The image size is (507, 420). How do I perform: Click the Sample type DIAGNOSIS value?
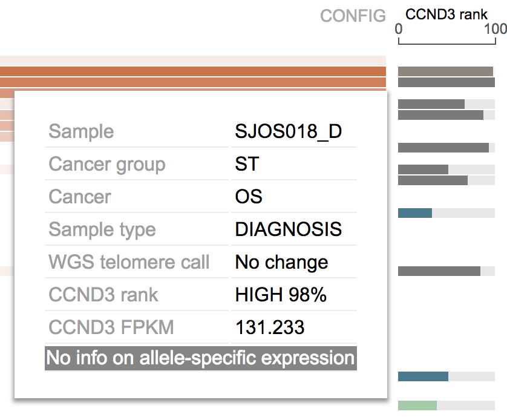288,229
